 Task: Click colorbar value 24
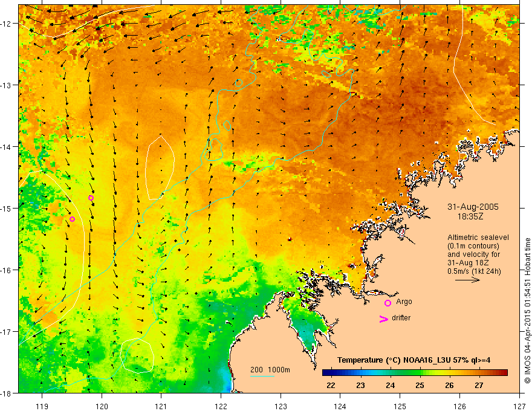pyautogui.click(x=390, y=385)
